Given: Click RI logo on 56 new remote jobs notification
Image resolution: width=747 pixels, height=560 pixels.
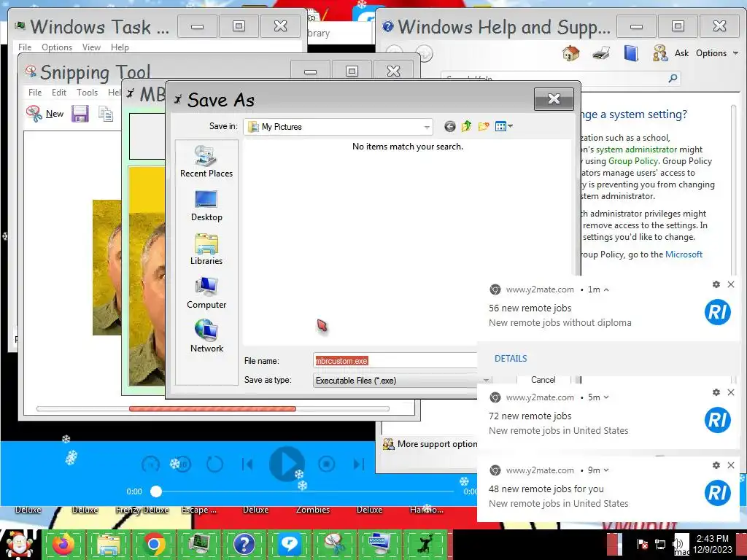Looking at the screenshot, I should pos(718,312).
